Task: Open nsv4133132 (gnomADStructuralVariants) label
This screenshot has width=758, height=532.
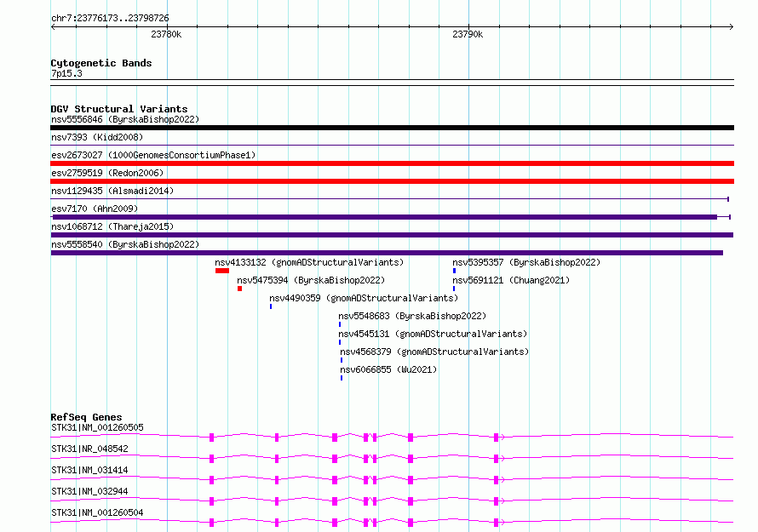Action: tap(309, 262)
